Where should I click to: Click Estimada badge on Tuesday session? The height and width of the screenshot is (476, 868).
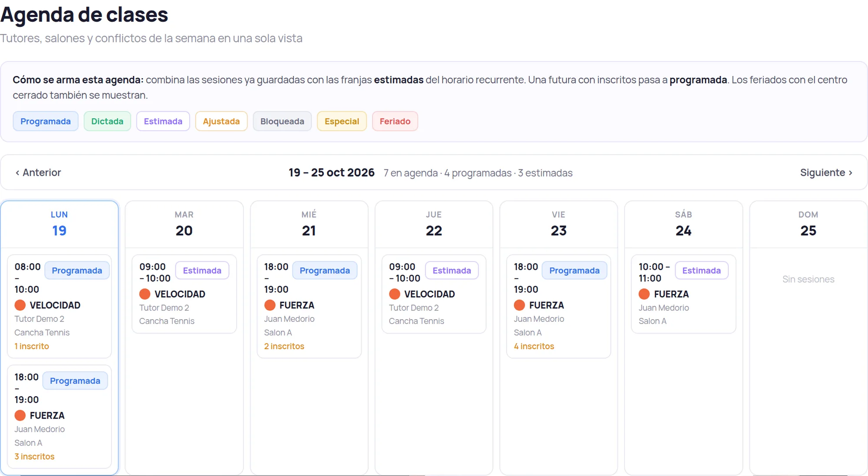tap(202, 271)
